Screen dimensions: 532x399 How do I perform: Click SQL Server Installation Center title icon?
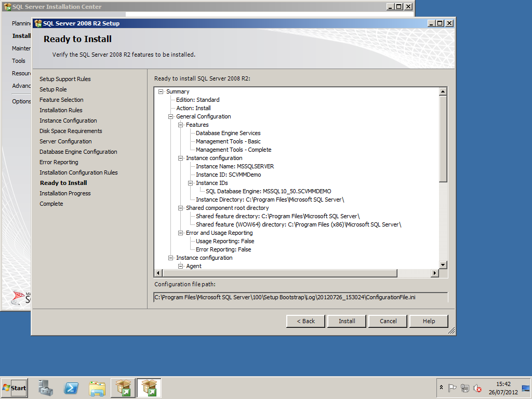[7, 6]
